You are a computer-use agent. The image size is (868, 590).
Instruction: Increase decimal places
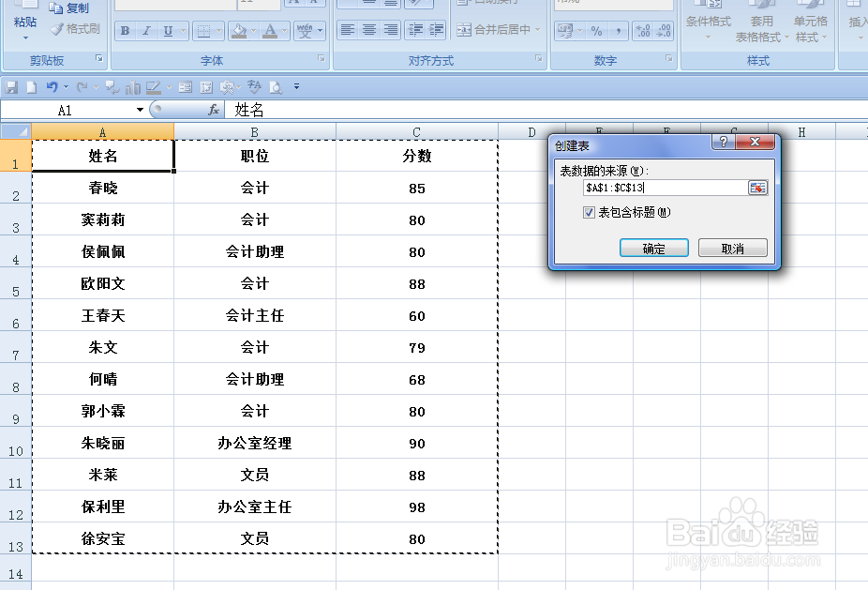(x=643, y=30)
